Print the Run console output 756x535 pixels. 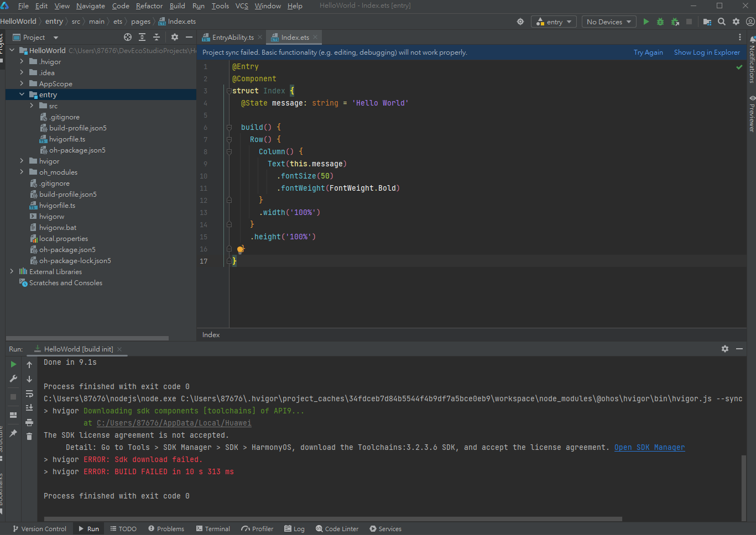29,422
